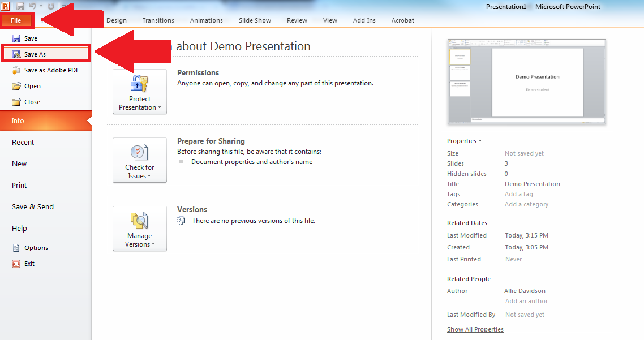
Task: Click the Manage Versions button
Action: point(139,229)
